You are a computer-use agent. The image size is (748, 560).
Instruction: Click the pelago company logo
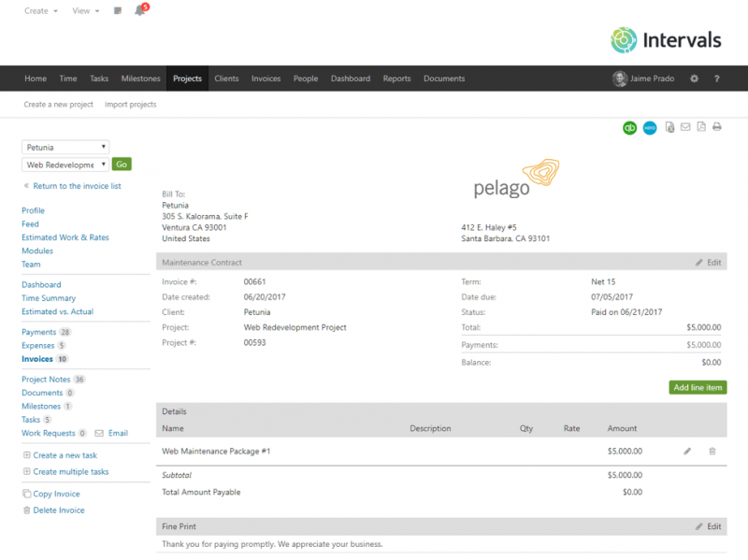(516, 179)
